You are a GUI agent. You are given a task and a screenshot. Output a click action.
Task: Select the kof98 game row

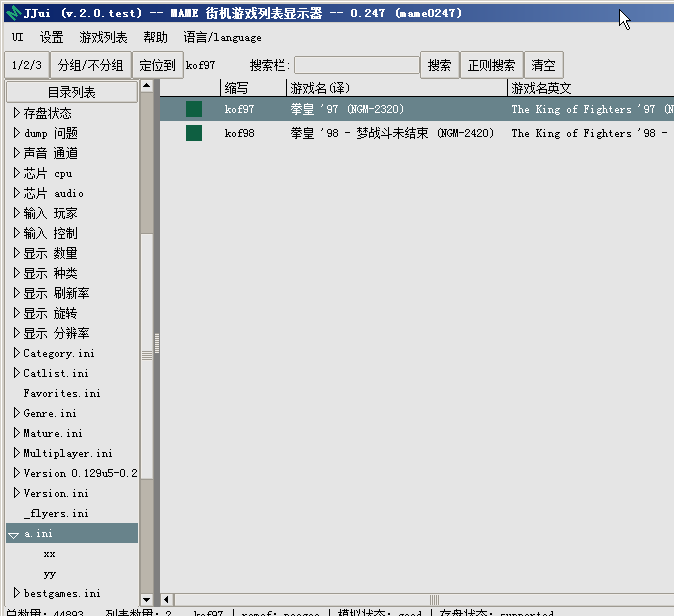pyautogui.click(x=417, y=133)
